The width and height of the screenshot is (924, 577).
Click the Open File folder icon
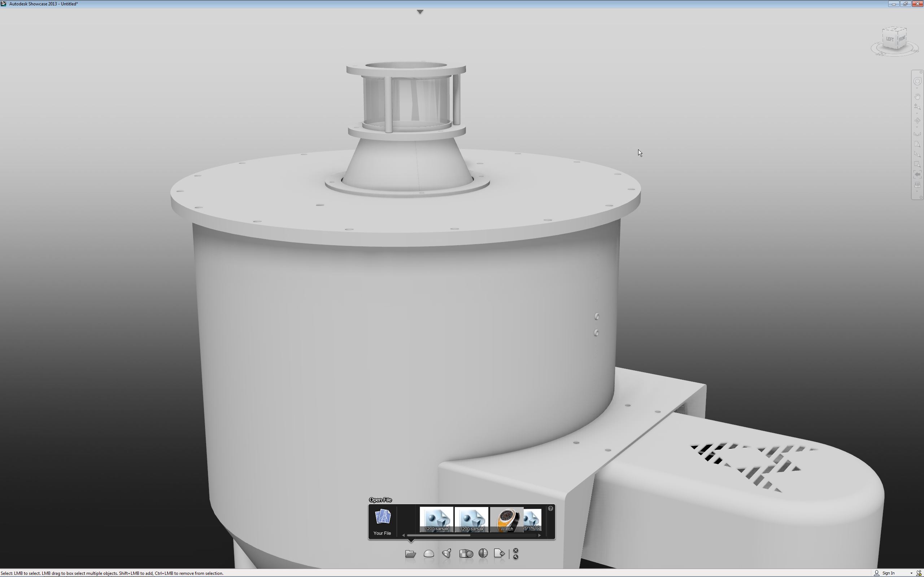410,553
